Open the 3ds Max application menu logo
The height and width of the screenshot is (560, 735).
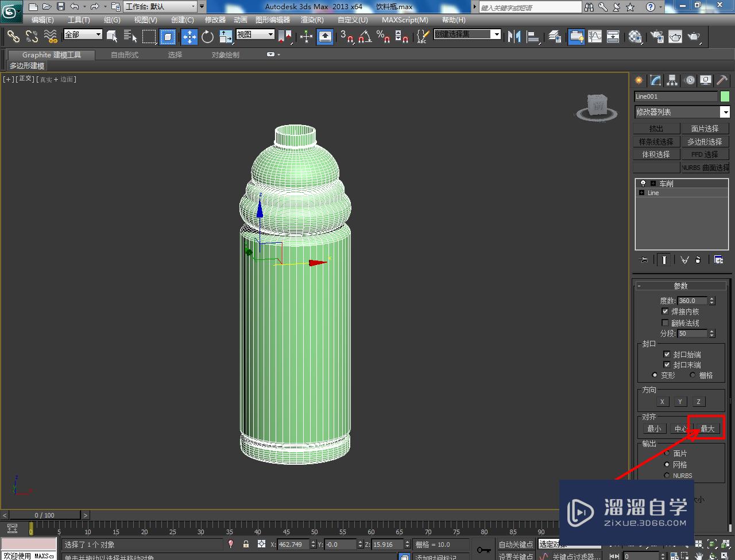pos(11,10)
